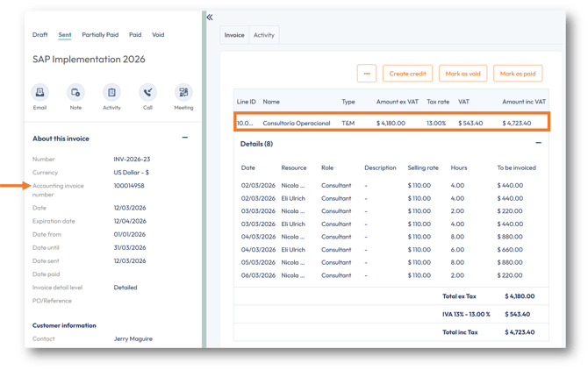Switch to the Activity tab
The width and height of the screenshot is (588, 370).
[x=264, y=35]
